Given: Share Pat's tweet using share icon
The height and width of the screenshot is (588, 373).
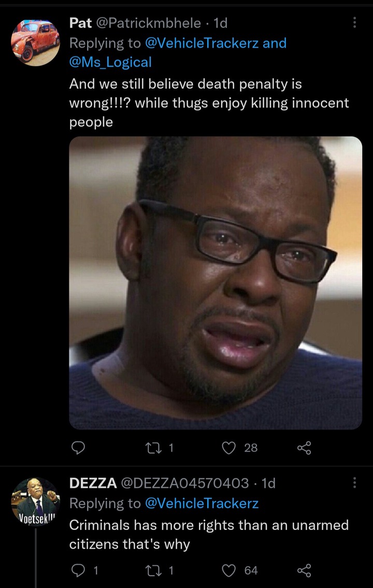Looking at the screenshot, I should point(304,448).
